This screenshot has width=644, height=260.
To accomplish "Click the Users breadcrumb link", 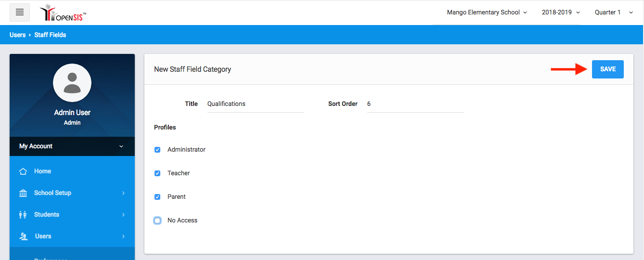I will pos(17,35).
